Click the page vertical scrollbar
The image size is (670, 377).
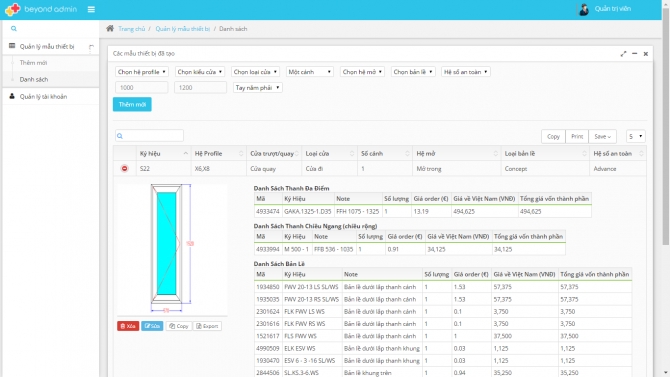coord(666,128)
